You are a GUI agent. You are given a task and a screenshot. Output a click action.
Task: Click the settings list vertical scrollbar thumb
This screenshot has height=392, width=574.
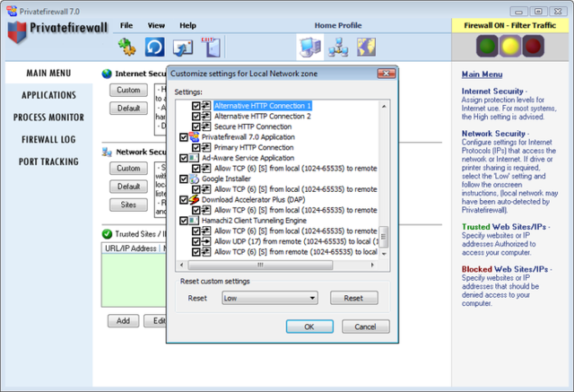[384, 237]
